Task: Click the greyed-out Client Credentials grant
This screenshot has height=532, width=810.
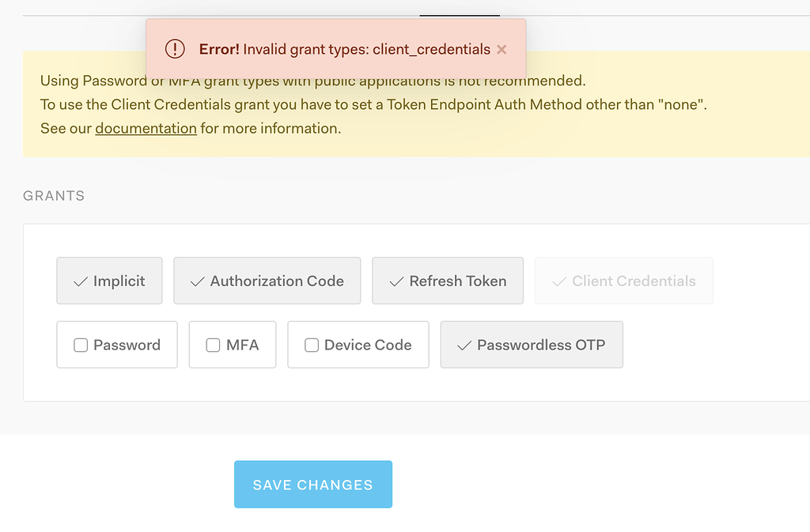Action: (x=624, y=281)
